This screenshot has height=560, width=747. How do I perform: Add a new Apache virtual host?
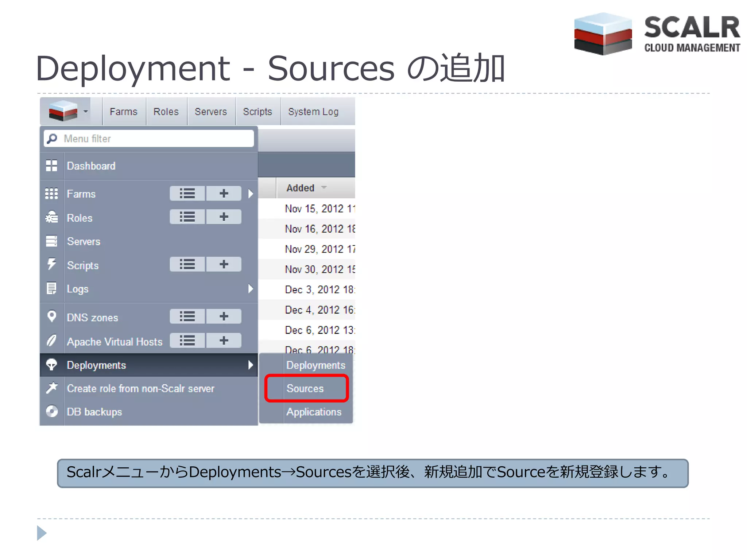pyautogui.click(x=224, y=341)
